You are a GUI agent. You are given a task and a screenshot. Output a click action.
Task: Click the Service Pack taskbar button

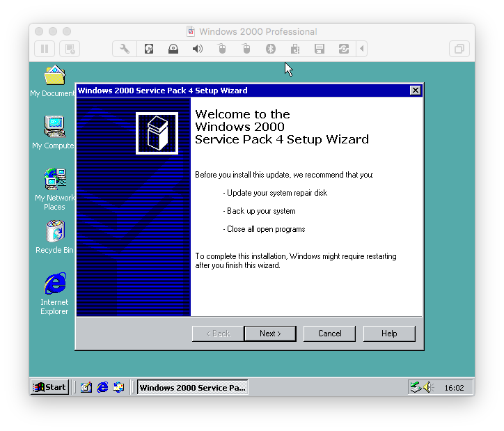tap(192, 387)
